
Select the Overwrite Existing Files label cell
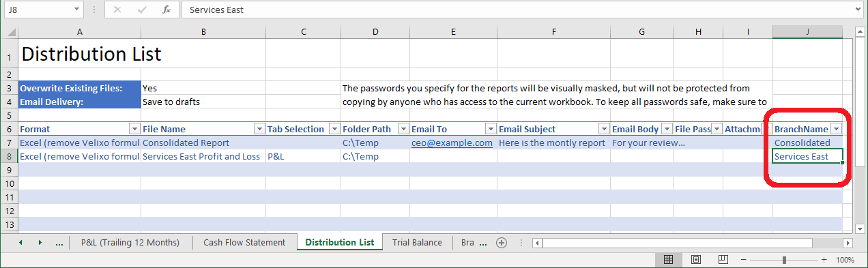click(x=80, y=88)
